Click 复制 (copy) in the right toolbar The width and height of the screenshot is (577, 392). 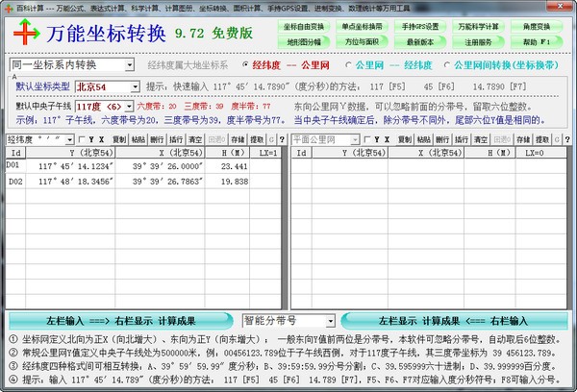tap(405, 139)
